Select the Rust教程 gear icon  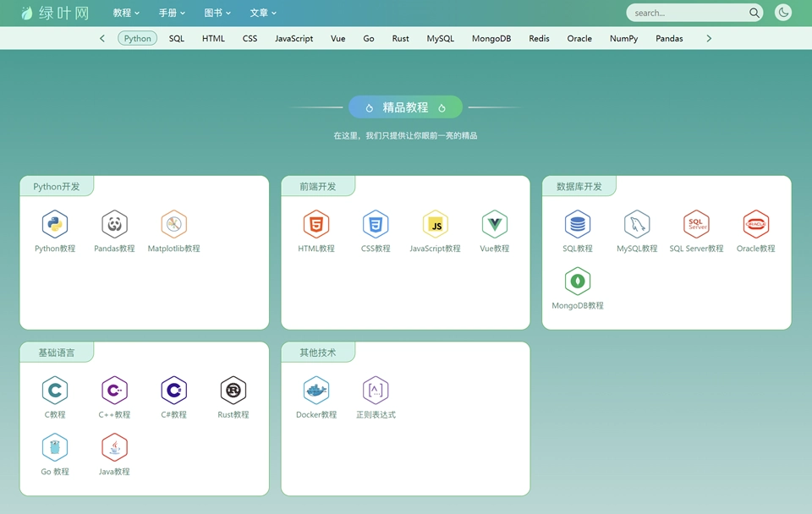[233, 389]
